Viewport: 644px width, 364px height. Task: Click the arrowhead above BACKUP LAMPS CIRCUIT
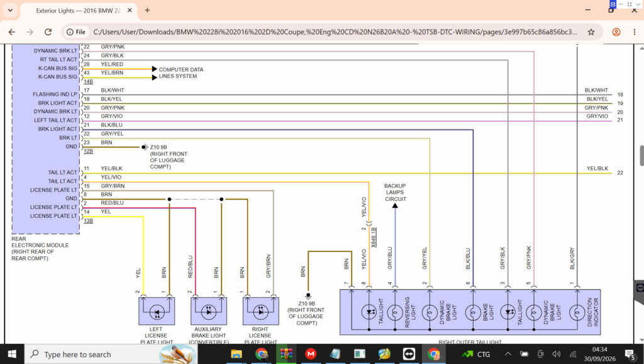(x=395, y=206)
